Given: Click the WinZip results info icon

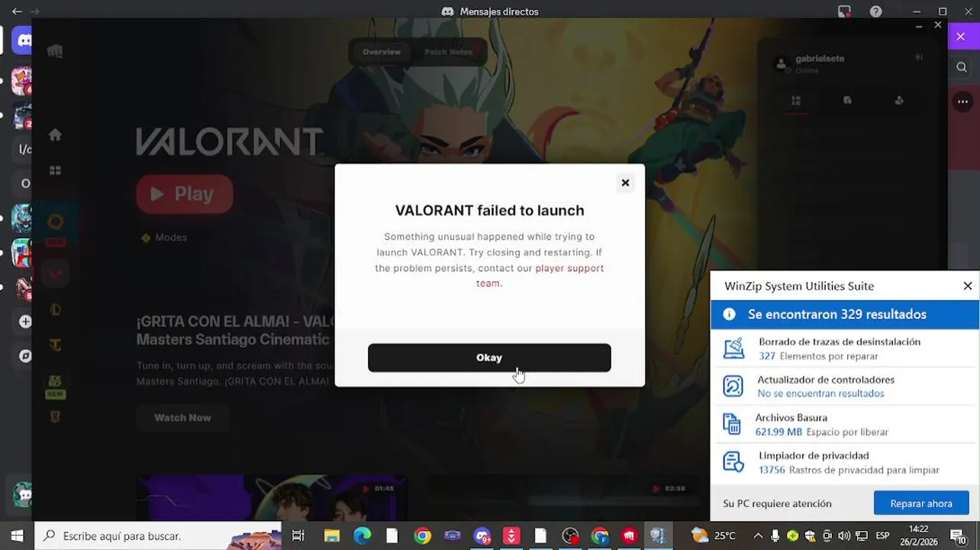Looking at the screenshot, I should coord(729,314).
